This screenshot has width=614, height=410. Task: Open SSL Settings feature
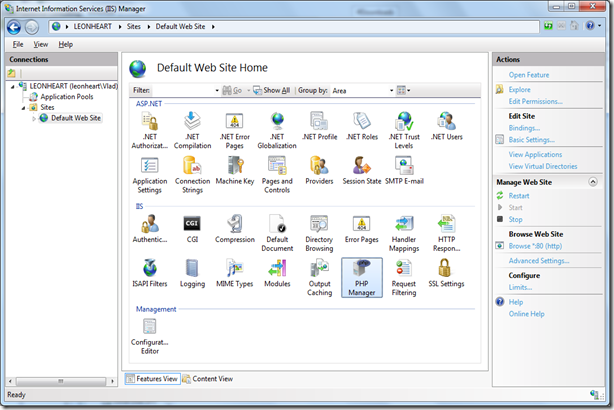coord(446,273)
